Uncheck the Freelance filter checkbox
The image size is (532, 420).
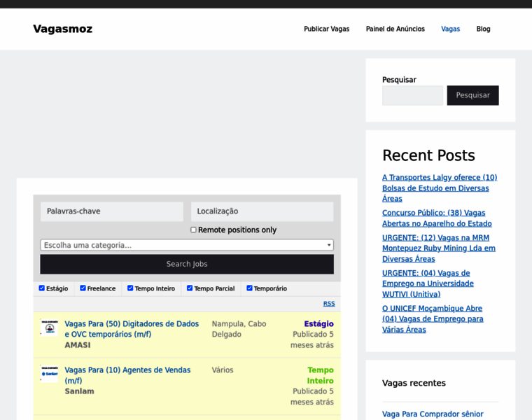pyautogui.click(x=83, y=288)
